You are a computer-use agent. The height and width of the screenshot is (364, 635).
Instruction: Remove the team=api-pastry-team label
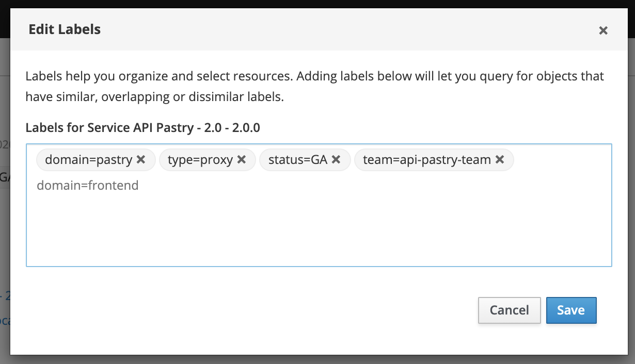click(x=500, y=160)
